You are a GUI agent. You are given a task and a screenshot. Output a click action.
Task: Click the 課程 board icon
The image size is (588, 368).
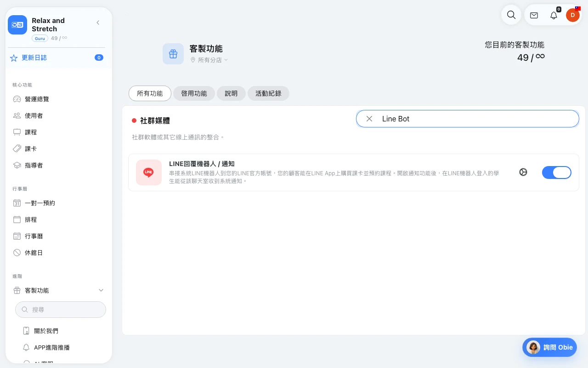pyautogui.click(x=17, y=132)
